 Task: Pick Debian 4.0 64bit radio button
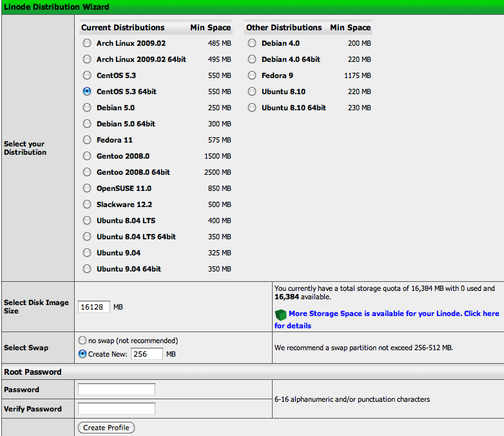[252, 59]
